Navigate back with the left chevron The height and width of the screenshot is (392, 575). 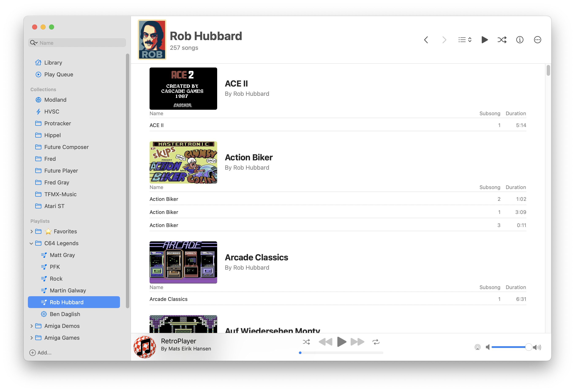[426, 40]
